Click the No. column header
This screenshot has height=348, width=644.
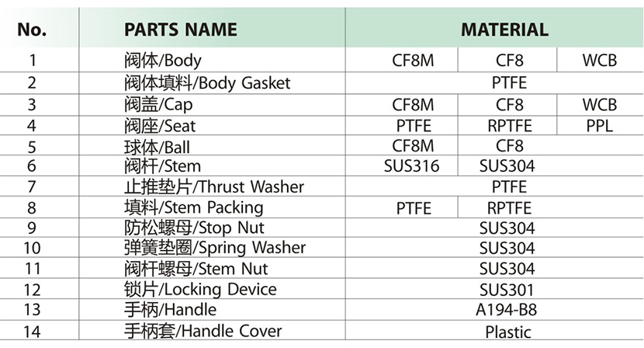(x=32, y=31)
